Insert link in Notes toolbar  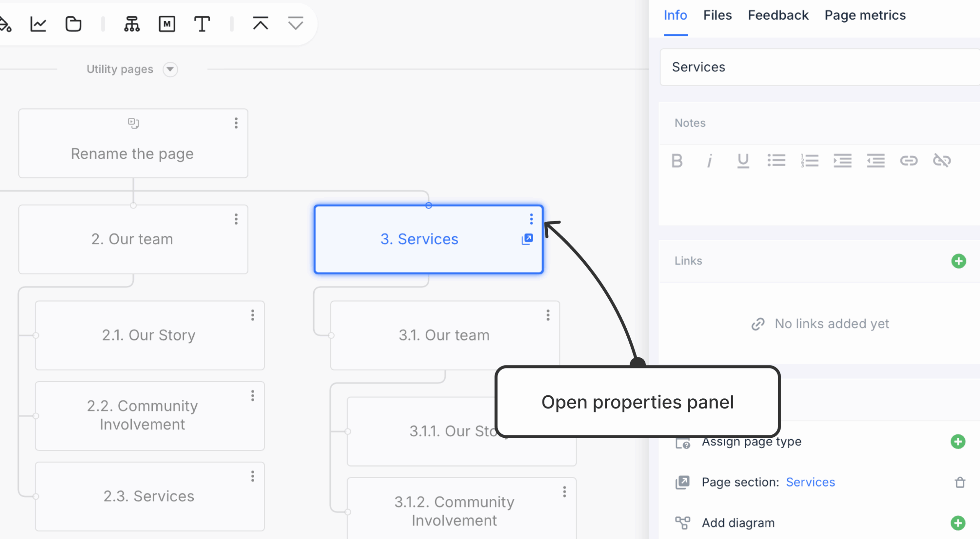coord(909,161)
